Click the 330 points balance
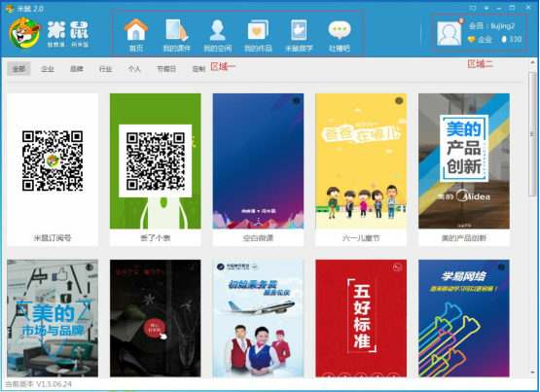 click(x=516, y=39)
